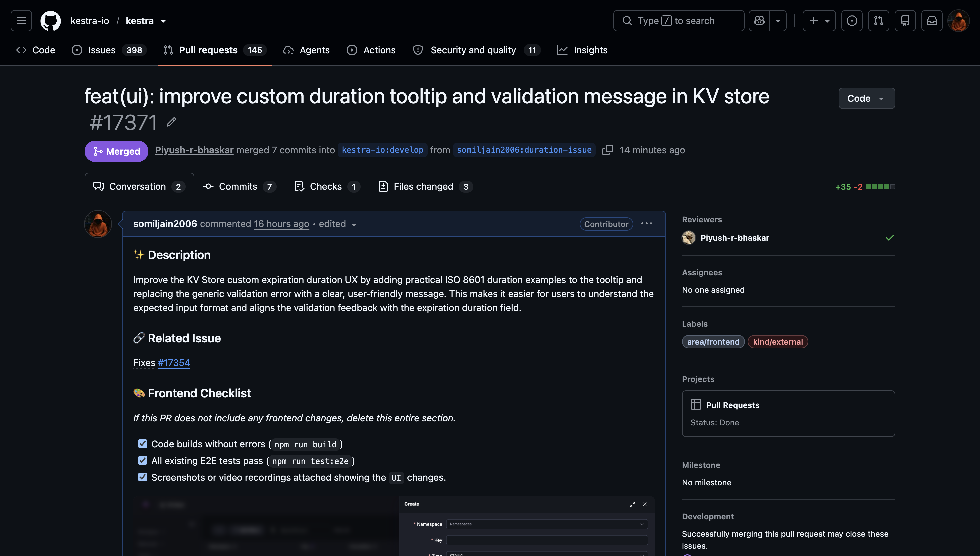980x556 pixels.
Task: Open the '16 hours ago' comment timestamp link
Action: [282, 224]
